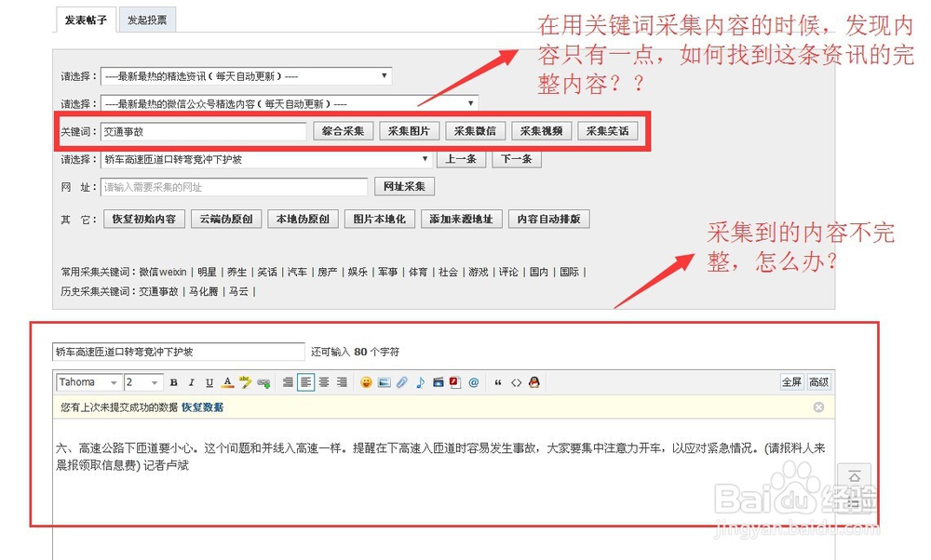Viewport: 931px width, 560px height.
Task: Click the 内容自动排版 button
Action: pyautogui.click(x=549, y=219)
